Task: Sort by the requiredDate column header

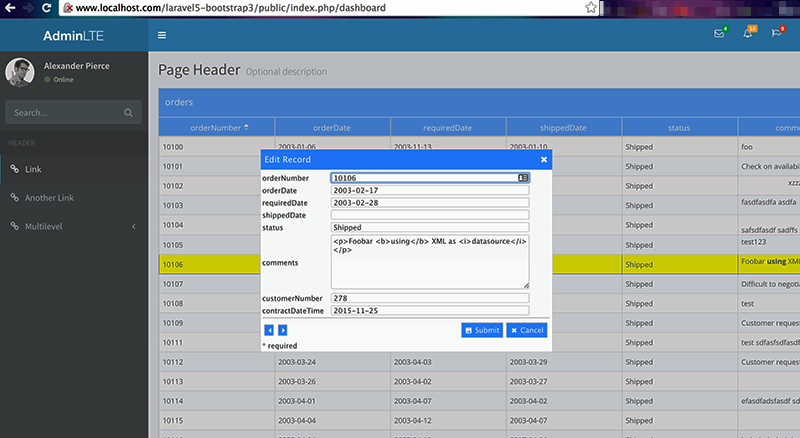Action: (448, 128)
